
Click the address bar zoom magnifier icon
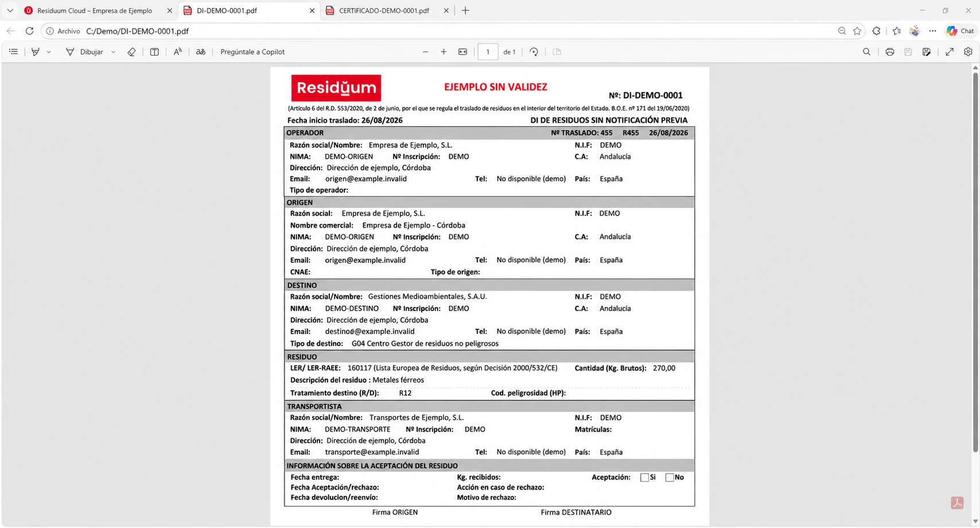tap(841, 31)
